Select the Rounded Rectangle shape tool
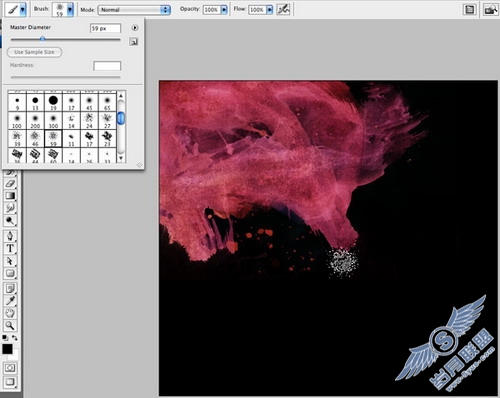The width and height of the screenshot is (500, 398). (x=10, y=274)
